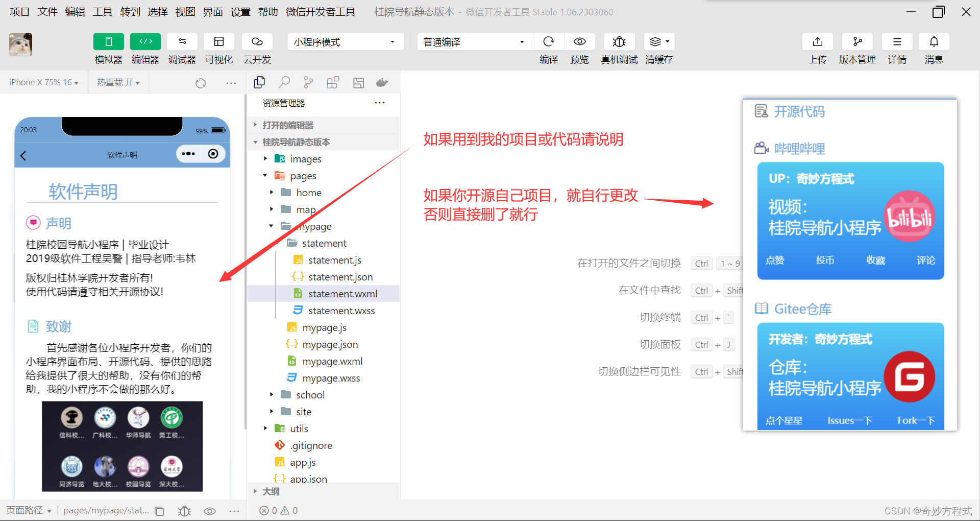This screenshot has width=980, height=521.
Task: Expand the school folder
Action: [x=324, y=395]
